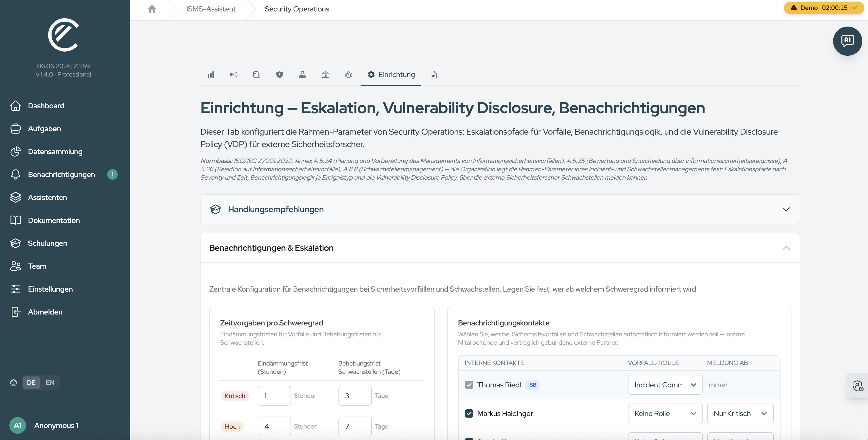Open the lab flask tab icon
The height and width of the screenshot is (440, 868).
click(302, 74)
